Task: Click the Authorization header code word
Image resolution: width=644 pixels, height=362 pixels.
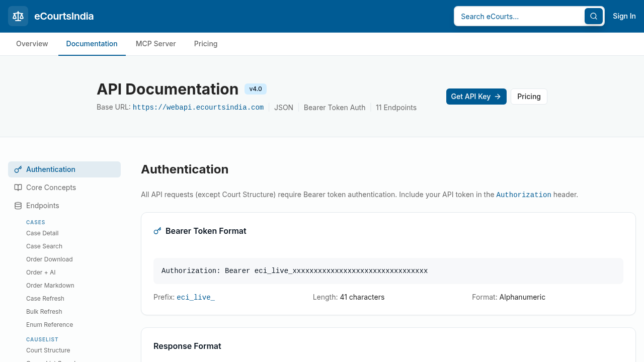Action: (x=524, y=195)
